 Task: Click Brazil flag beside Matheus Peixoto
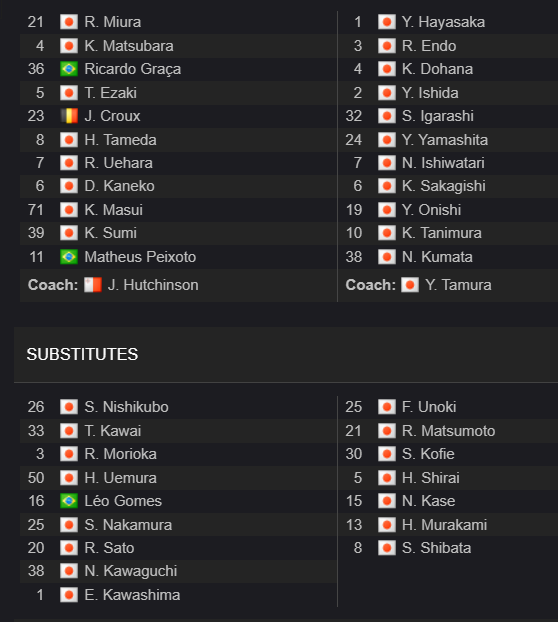point(69,257)
